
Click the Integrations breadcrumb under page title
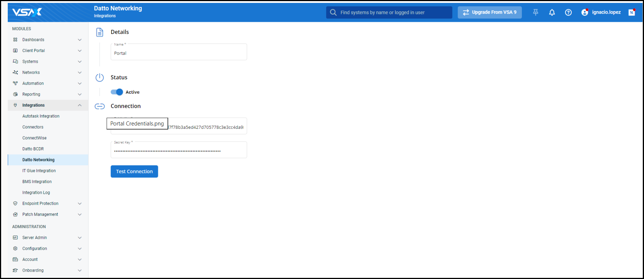tap(105, 16)
